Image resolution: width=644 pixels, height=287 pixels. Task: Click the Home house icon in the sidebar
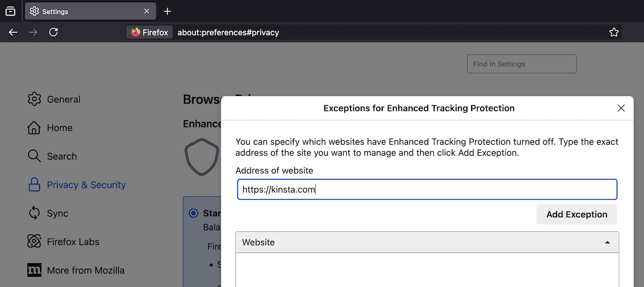coord(34,128)
